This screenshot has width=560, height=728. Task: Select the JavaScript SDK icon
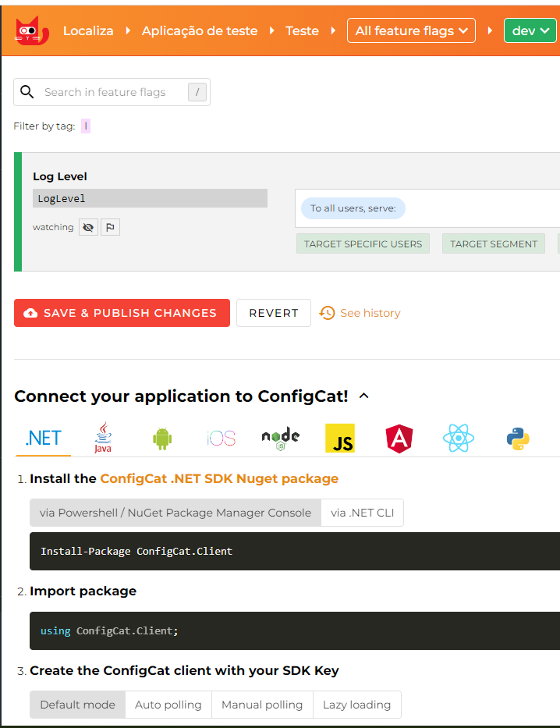point(340,438)
